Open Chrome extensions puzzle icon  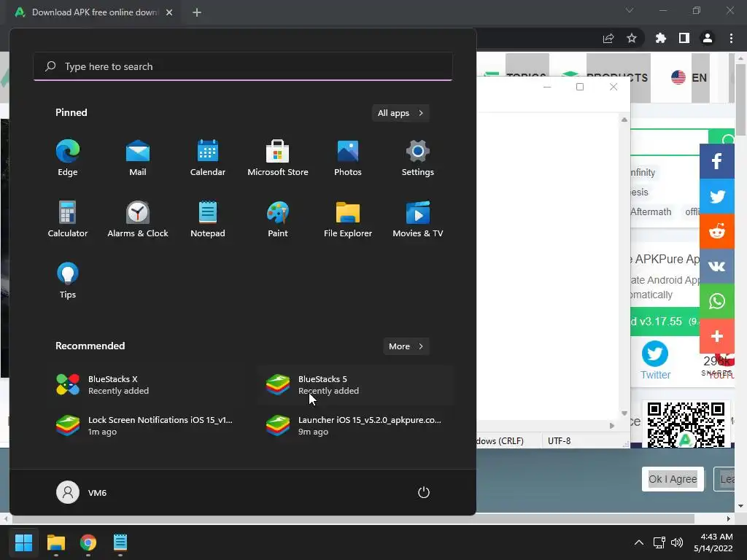[661, 38]
